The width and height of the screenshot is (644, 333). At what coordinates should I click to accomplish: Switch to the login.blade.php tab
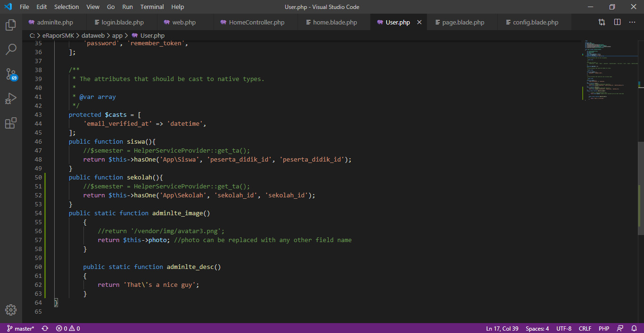(x=122, y=22)
